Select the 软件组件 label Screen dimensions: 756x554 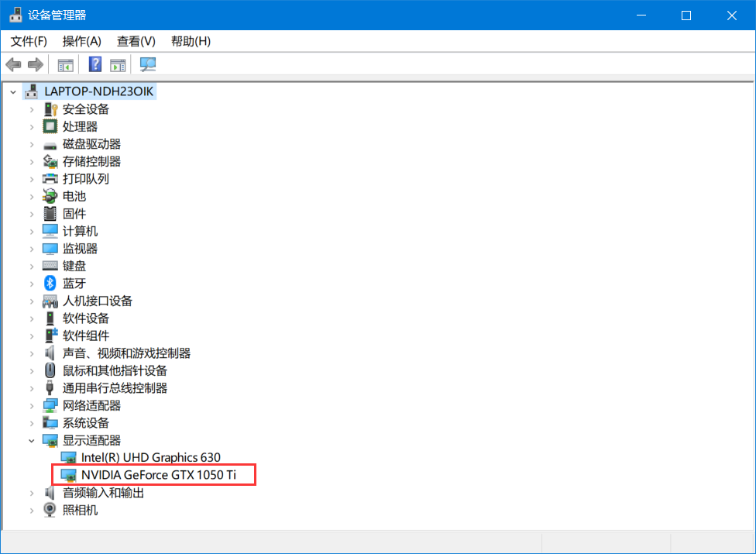pos(86,335)
